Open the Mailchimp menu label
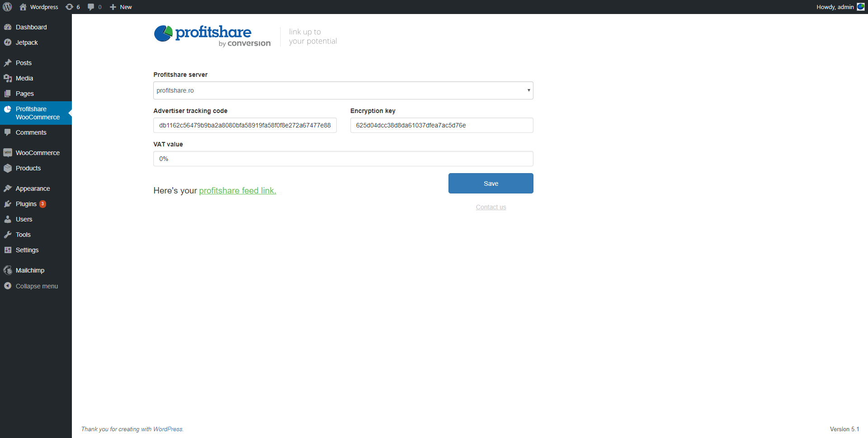The image size is (868, 438). (x=30, y=270)
